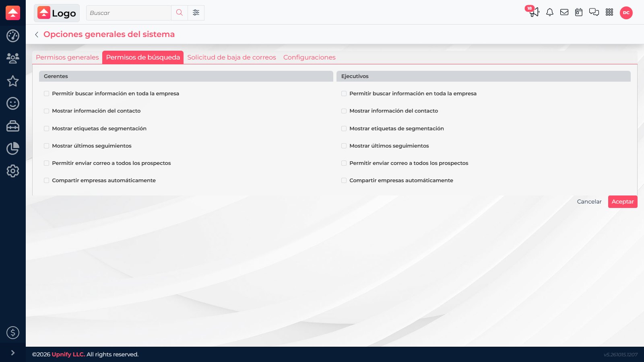The height and width of the screenshot is (362, 644).
Task: Enable Ejecutivos Permitir enviar correo a todos
Action: (x=344, y=163)
